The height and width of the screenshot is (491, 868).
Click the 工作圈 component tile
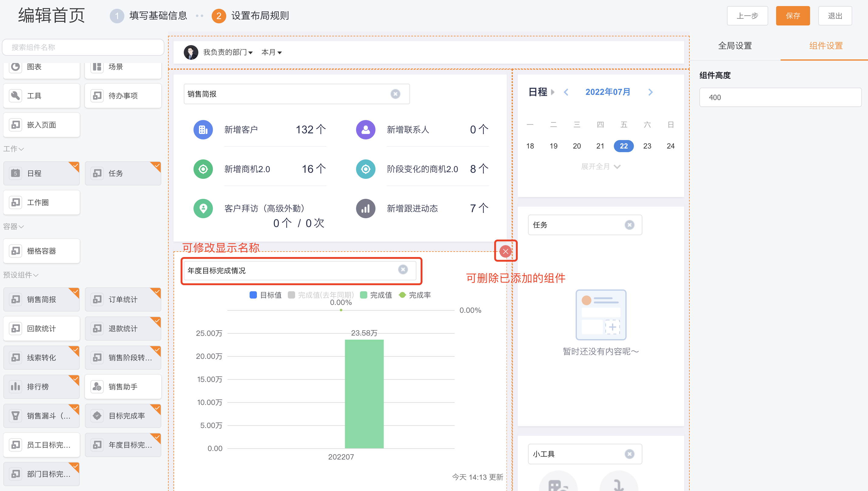(x=42, y=202)
